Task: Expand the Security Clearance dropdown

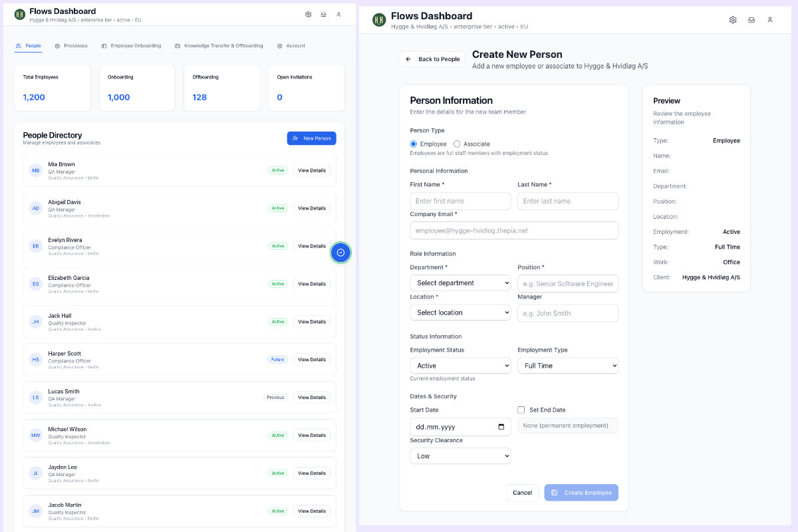Action: [460, 456]
